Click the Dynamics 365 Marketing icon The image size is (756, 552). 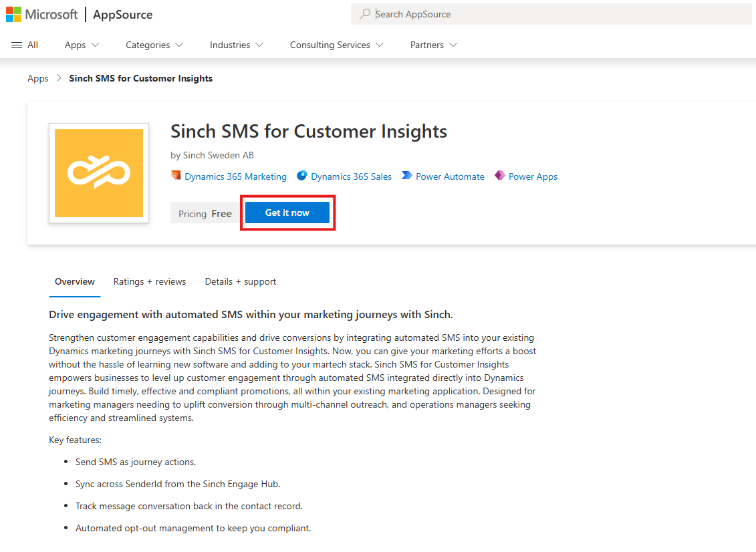click(176, 176)
